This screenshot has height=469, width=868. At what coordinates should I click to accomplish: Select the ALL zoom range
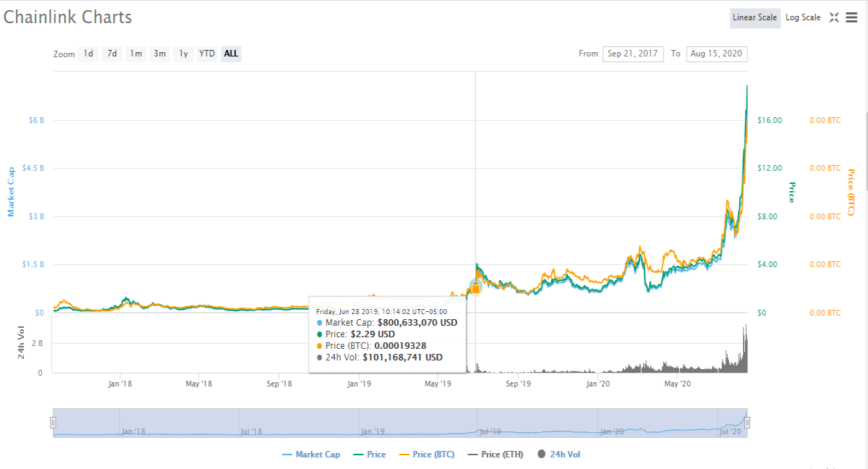tap(231, 54)
